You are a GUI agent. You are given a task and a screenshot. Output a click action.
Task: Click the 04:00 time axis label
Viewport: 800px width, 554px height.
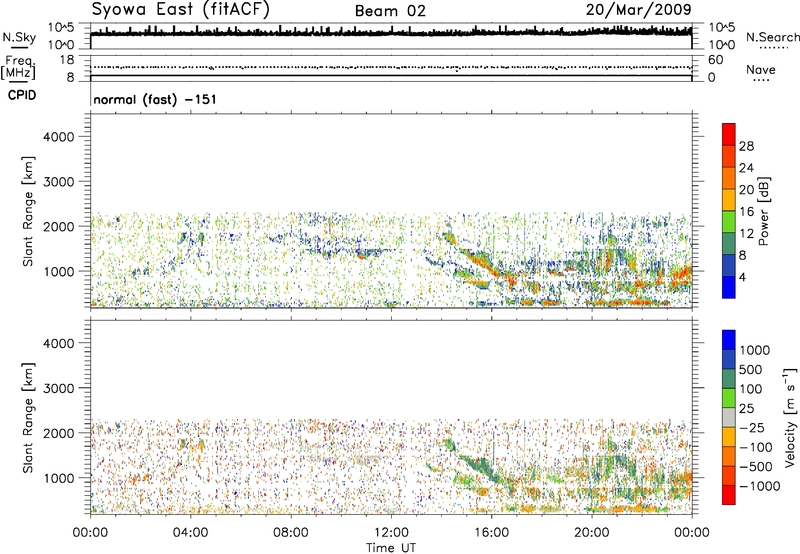tap(190, 533)
